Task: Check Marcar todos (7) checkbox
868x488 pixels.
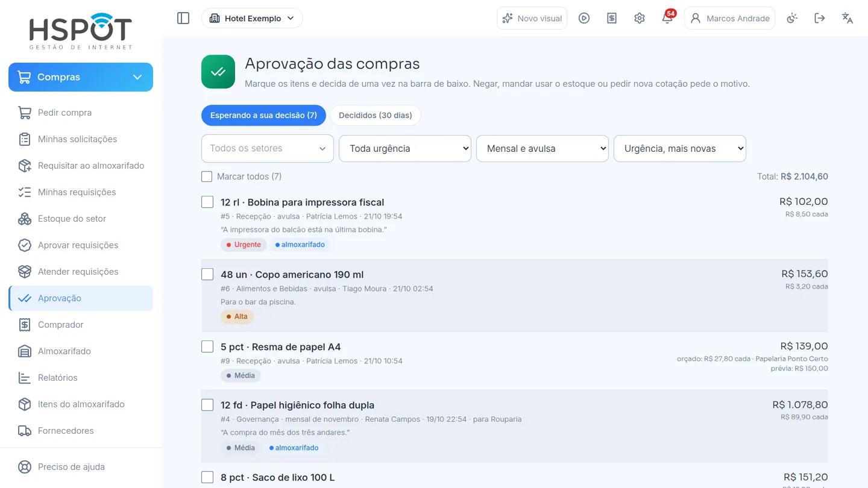Action: (x=207, y=177)
